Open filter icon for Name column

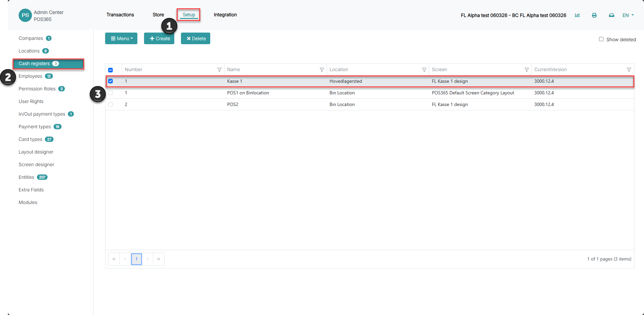(x=322, y=70)
